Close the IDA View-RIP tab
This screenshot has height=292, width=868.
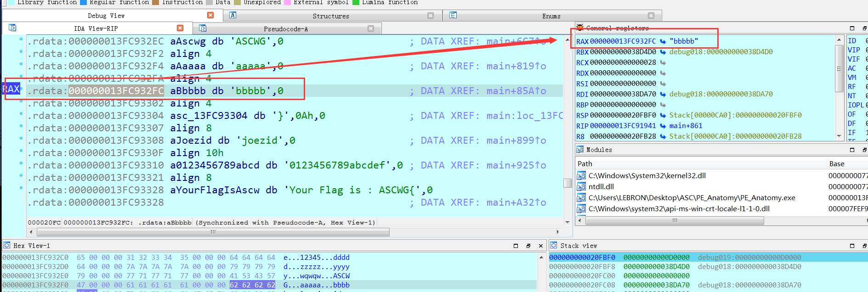[180, 28]
